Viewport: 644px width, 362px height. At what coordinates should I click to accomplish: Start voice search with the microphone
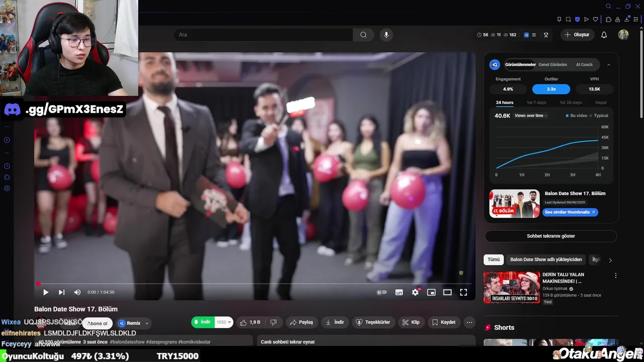[x=386, y=35]
